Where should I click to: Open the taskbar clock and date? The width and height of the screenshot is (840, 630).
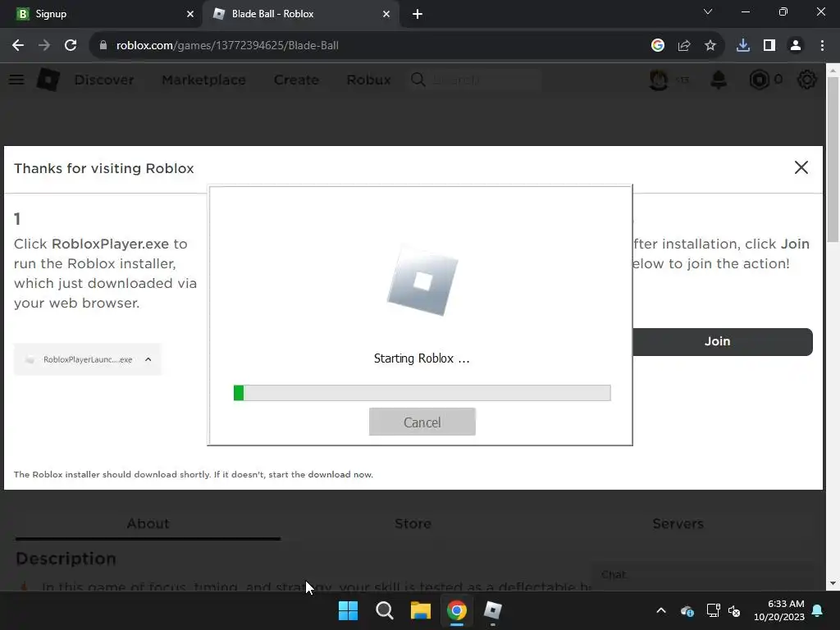click(x=779, y=610)
